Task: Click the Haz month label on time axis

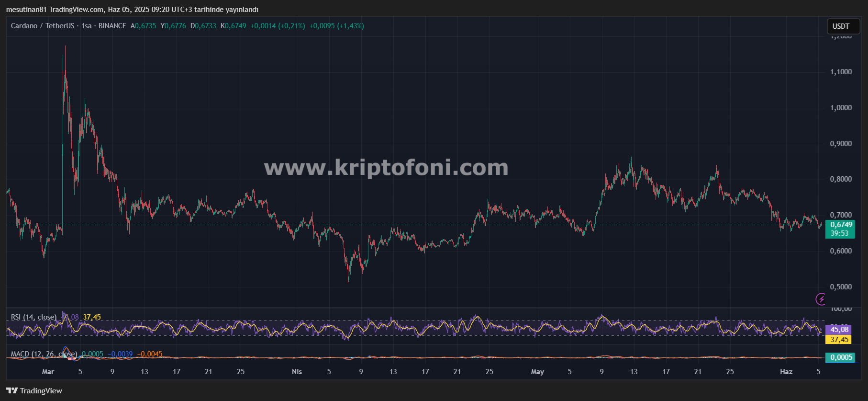Action: pyautogui.click(x=786, y=372)
